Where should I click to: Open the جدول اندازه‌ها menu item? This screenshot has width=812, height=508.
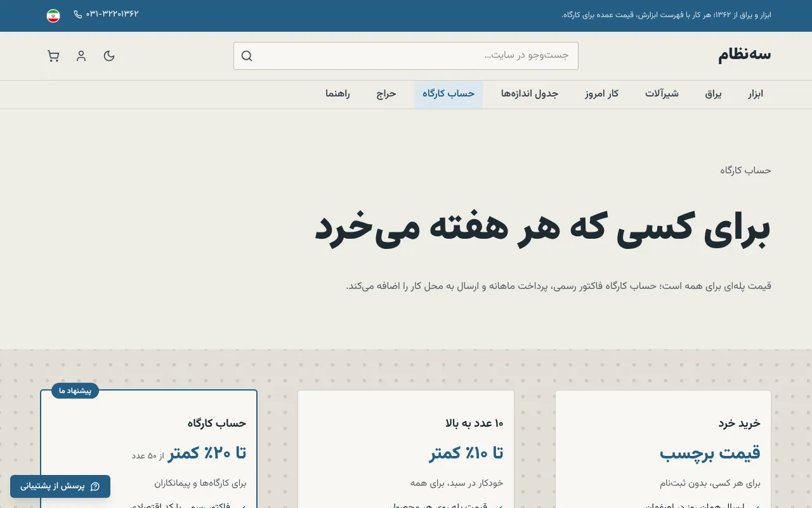530,94
